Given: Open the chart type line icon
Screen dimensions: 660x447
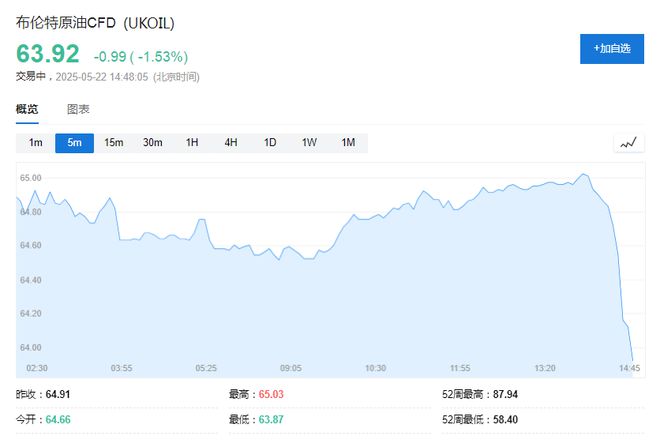Looking at the screenshot, I should pos(629,143).
